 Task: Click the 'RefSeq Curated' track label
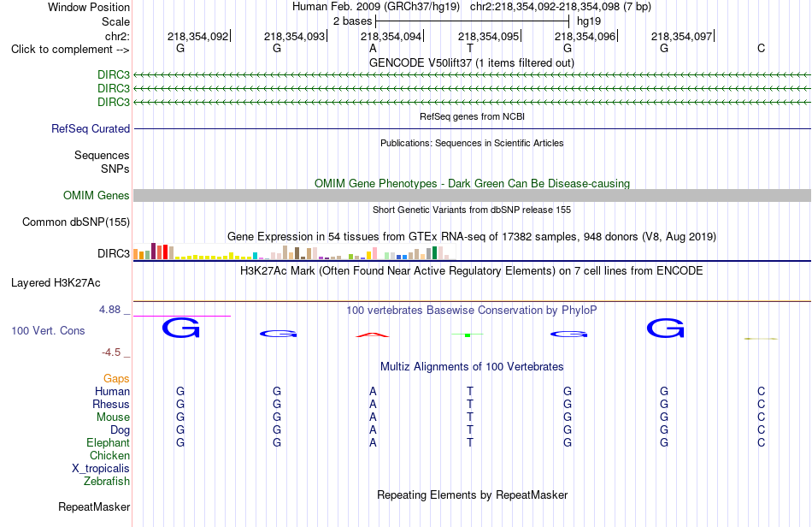click(x=91, y=128)
